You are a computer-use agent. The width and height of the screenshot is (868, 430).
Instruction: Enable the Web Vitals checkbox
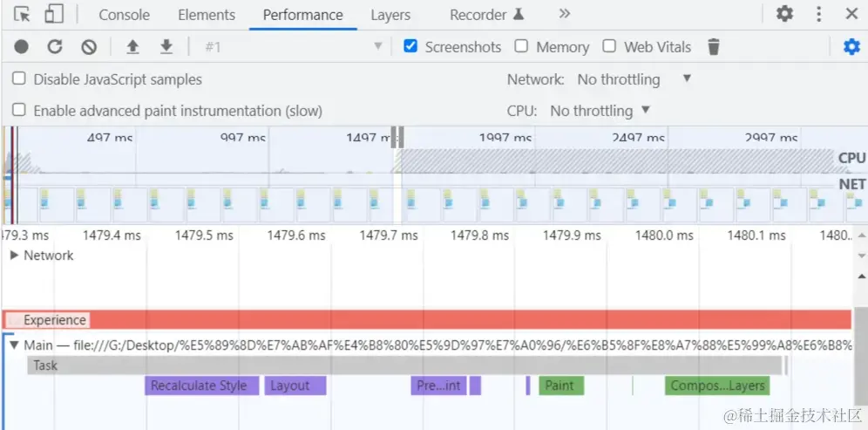pos(609,46)
